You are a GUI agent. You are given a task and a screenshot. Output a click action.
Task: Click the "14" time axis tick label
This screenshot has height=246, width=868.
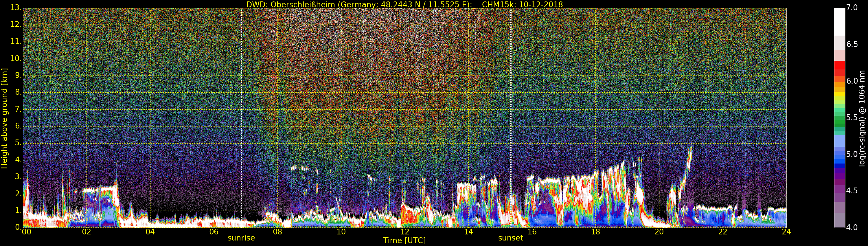[x=468, y=232]
